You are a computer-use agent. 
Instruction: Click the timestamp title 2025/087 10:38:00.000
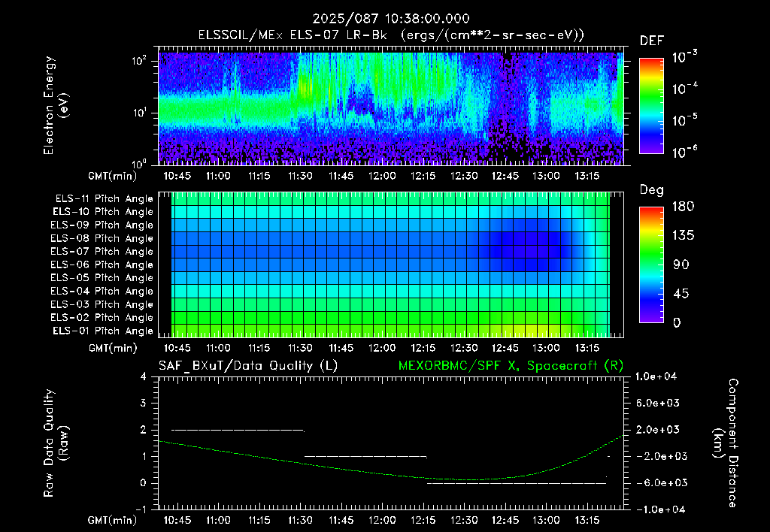[391, 19]
